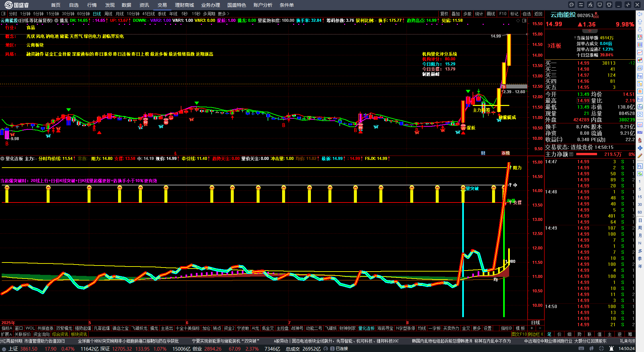Collapse the quote panel chevron under price
The image size is (644, 352).
point(590,31)
